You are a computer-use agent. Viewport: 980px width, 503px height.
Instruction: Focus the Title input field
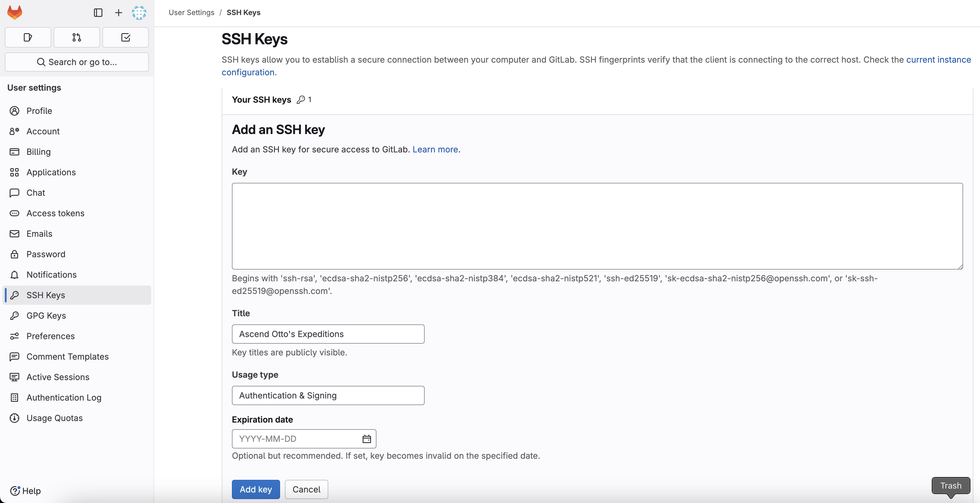328,334
